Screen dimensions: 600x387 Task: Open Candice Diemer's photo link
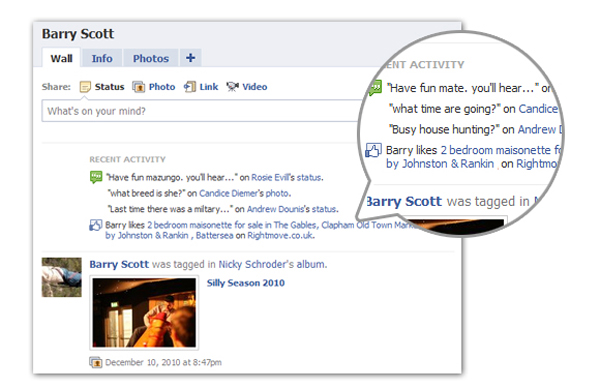(x=245, y=193)
